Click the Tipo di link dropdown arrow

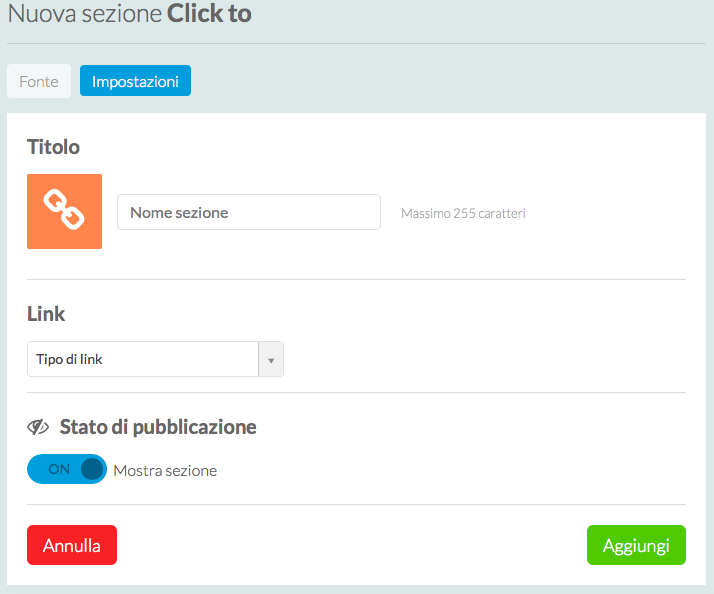click(271, 359)
